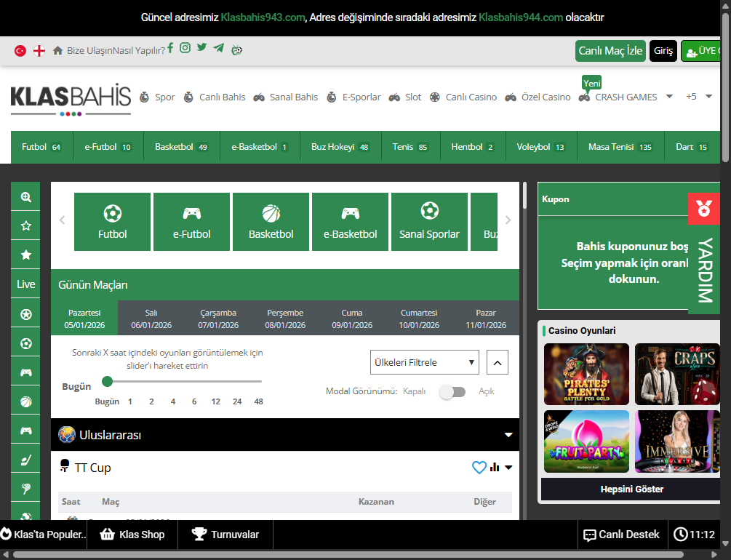
Task: Open Canlı Casino in main menu
Action: tap(463, 97)
